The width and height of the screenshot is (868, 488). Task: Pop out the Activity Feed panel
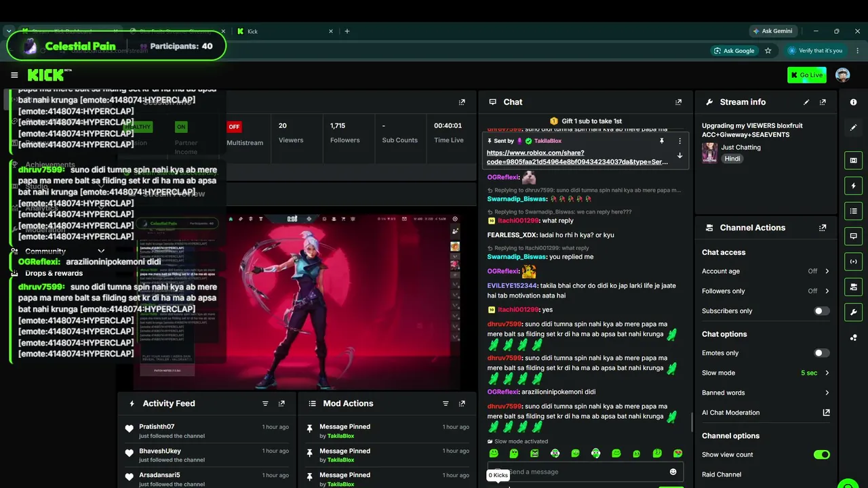coord(281,403)
